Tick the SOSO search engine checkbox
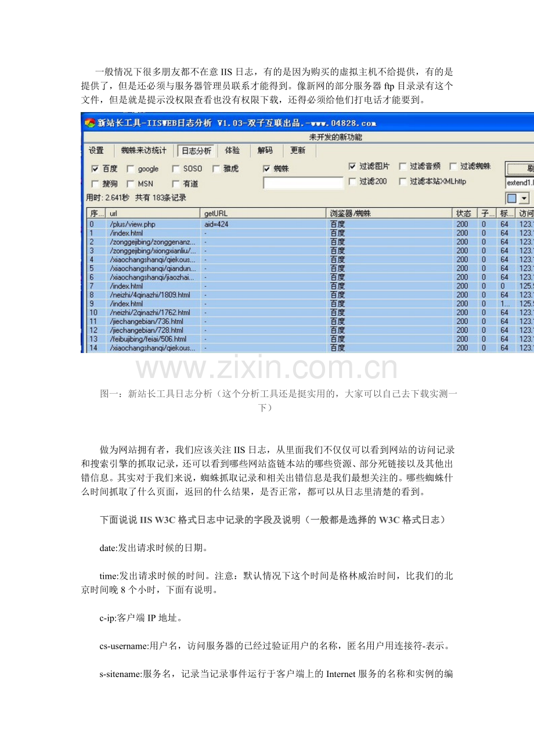Image resolution: width=534 pixels, height=756 pixels. pyautogui.click(x=176, y=169)
